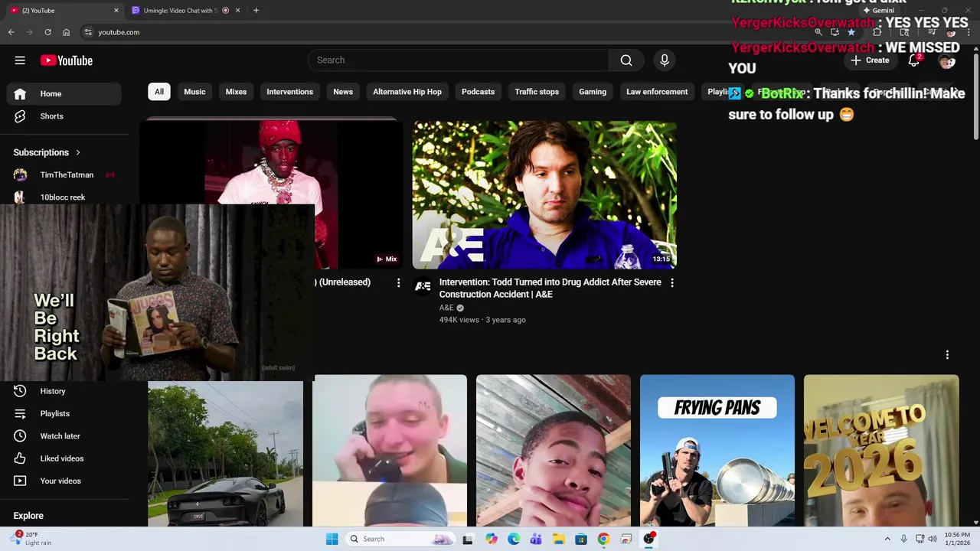Click the bookmark star in address bar
Viewport: 980px width, 551px height.
coord(851,32)
